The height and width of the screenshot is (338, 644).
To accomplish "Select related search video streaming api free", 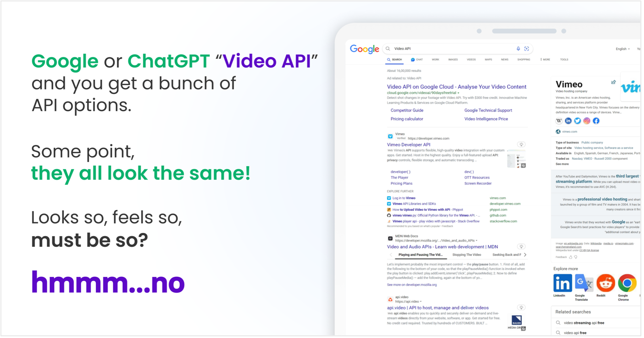I will click(584, 323).
